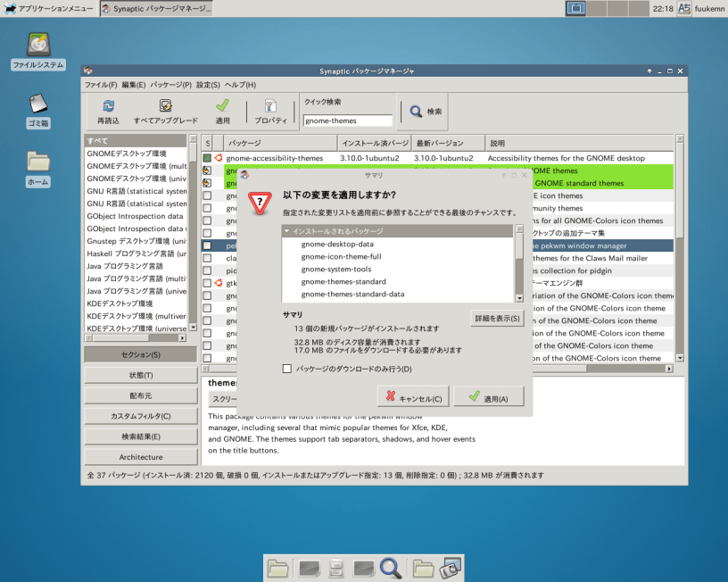728x582 pixels.
Task: Click the Synaptic icon in dialog title bar
Action: [244, 175]
